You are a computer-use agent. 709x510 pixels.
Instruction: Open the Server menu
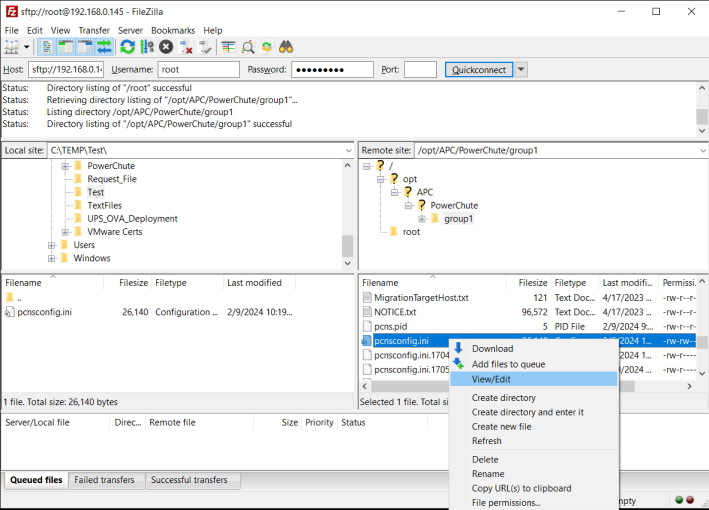130,30
